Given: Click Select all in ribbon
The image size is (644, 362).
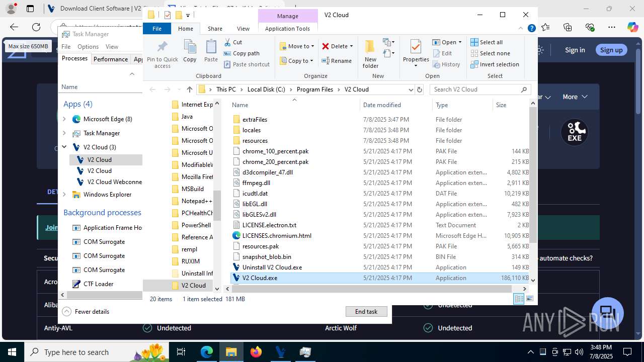Looking at the screenshot, I should click(x=487, y=42).
